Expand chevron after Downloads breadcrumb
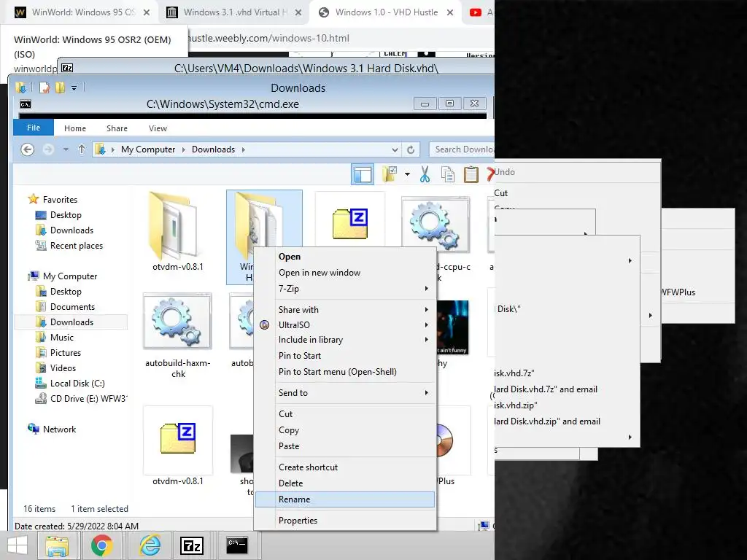 (244, 149)
